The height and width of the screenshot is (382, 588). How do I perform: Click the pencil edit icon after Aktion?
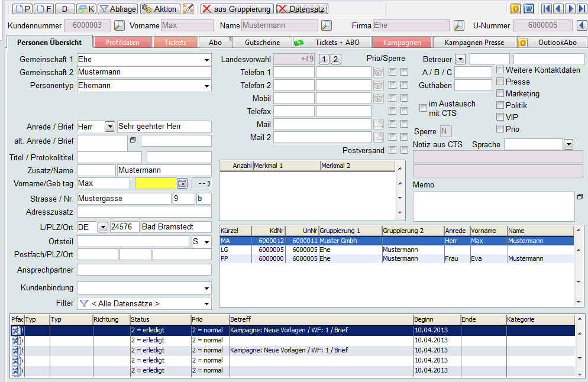click(188, 9)
